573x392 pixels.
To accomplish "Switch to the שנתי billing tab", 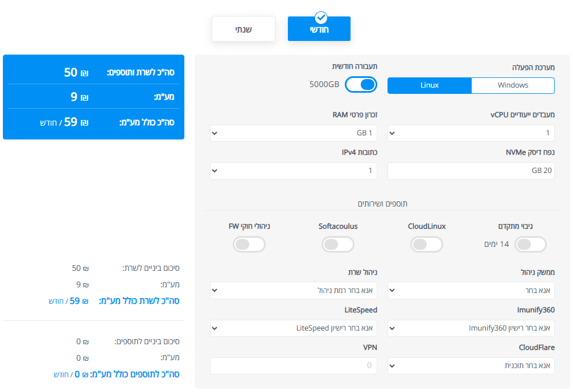I will pos(243,28).
